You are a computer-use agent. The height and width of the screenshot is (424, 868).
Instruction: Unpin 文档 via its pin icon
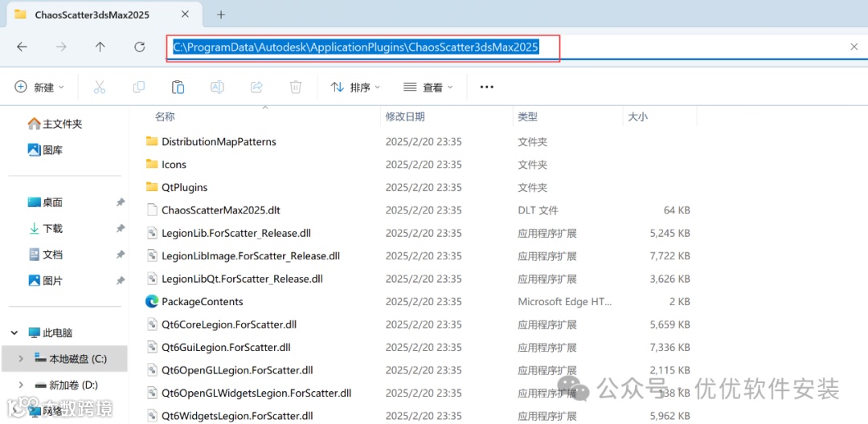[x=120, y=255]
